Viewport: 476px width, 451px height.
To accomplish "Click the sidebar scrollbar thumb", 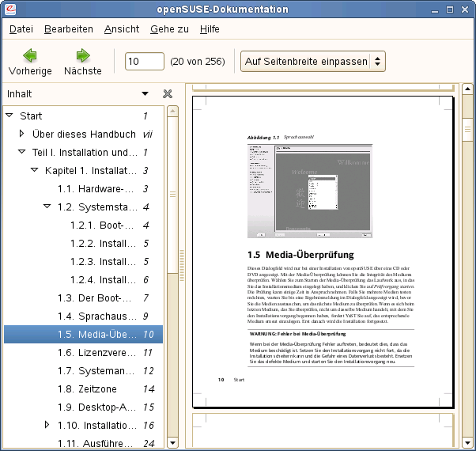I will (172, 195).
